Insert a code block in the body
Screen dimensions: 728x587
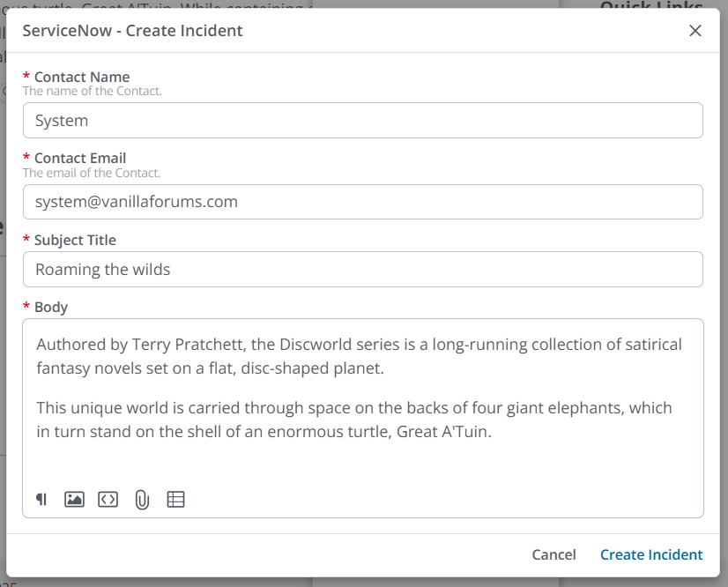[x=108, y=500]
